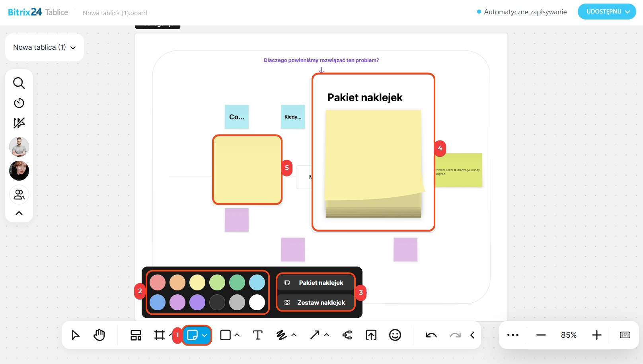Select the square shape tool

pos(226,335)
